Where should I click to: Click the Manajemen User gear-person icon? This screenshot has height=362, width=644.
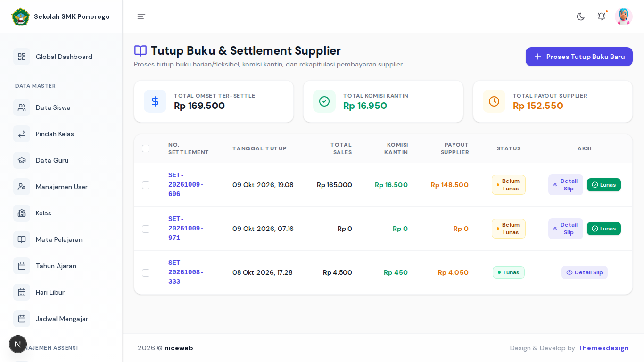coord(22,187)
